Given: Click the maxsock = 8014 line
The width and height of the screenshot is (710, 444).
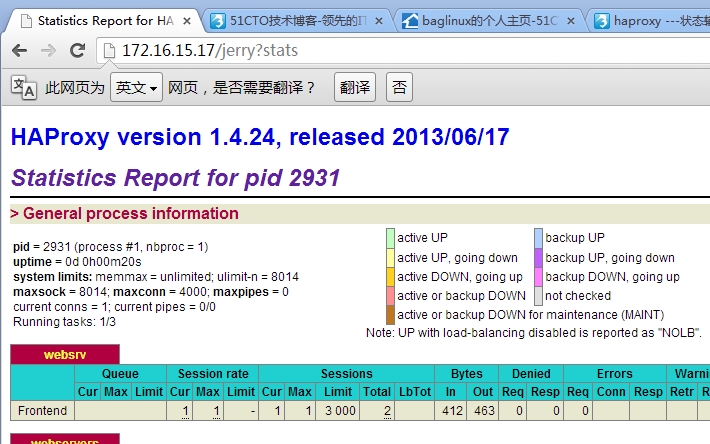Looking at the screenshot, I should click(x=151, y=292).
